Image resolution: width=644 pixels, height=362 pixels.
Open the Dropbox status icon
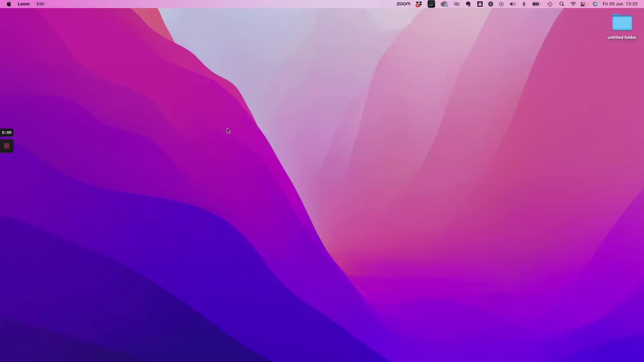(419, 4)
